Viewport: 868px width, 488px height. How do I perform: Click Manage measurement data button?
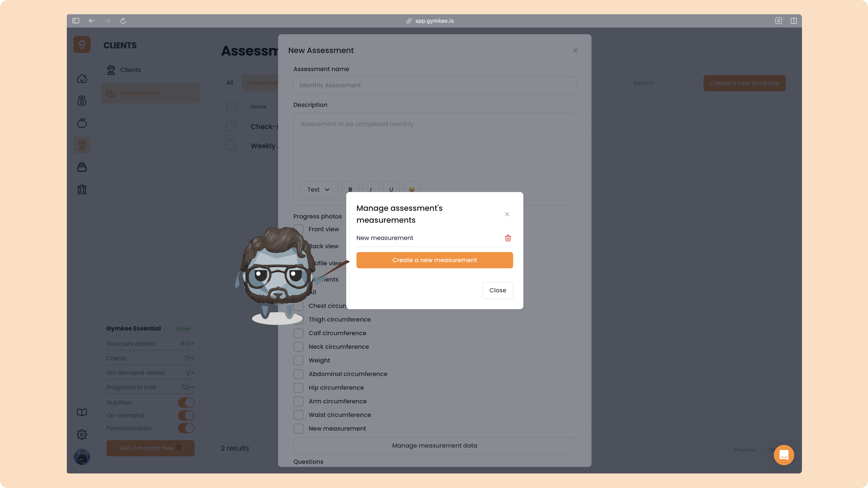coord(434,445)
